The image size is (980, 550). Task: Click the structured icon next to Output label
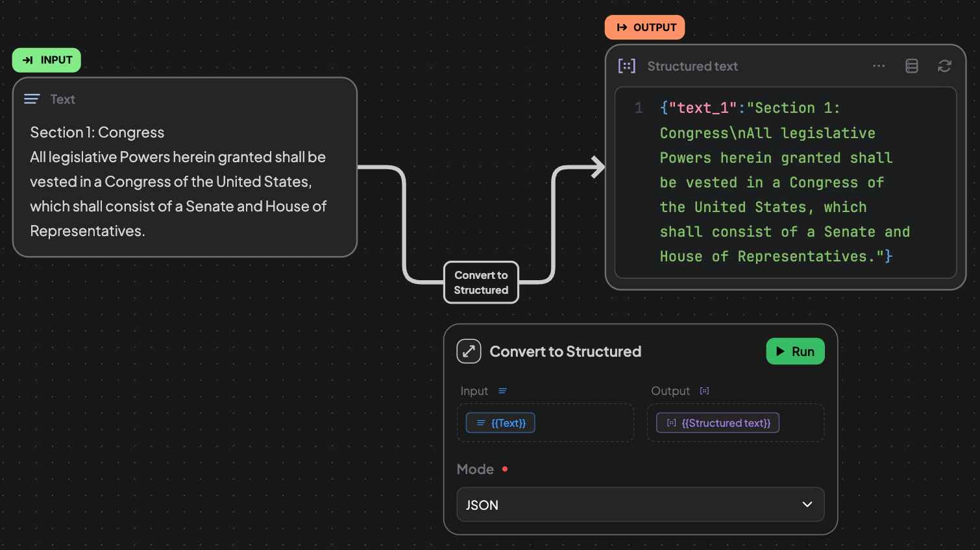pyautogui.click(x=704, y=391)
